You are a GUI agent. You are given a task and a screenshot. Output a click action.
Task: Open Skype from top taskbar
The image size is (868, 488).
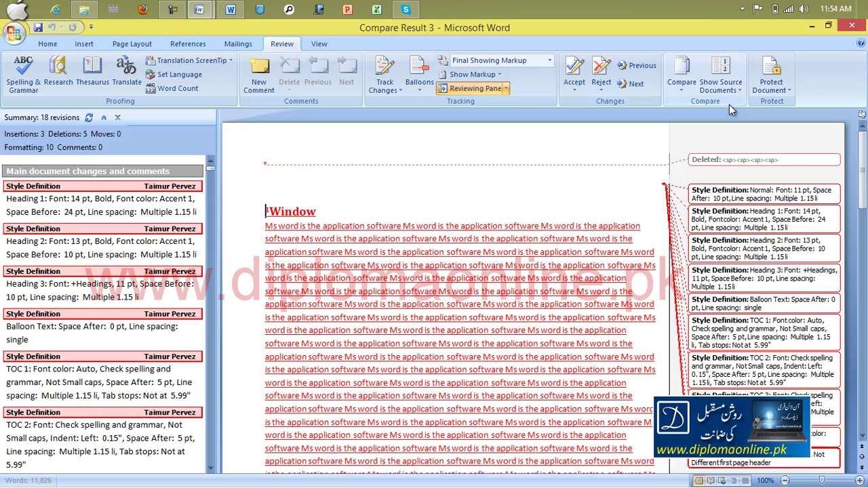click(x=406, y=9)
